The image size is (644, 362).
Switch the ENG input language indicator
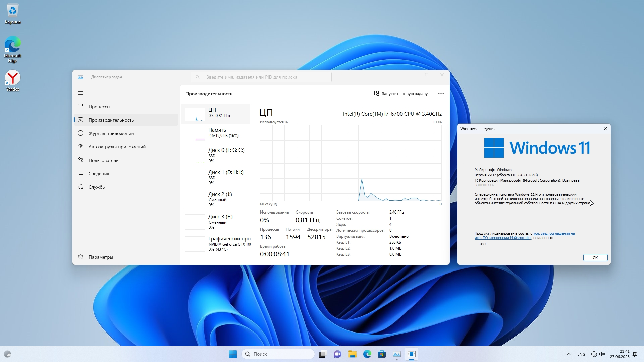[x=581, y=354]
